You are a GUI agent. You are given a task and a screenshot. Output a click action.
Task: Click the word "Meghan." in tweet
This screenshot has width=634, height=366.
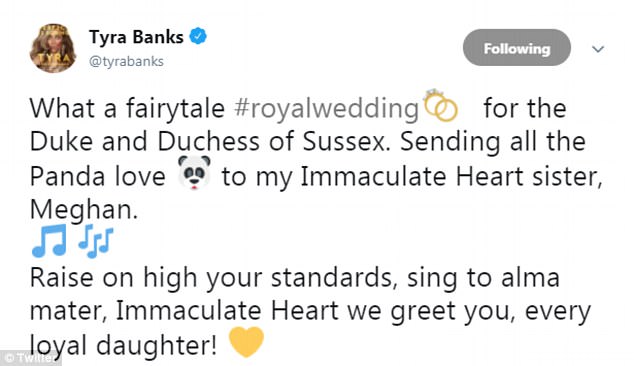(x=84, y=209)
